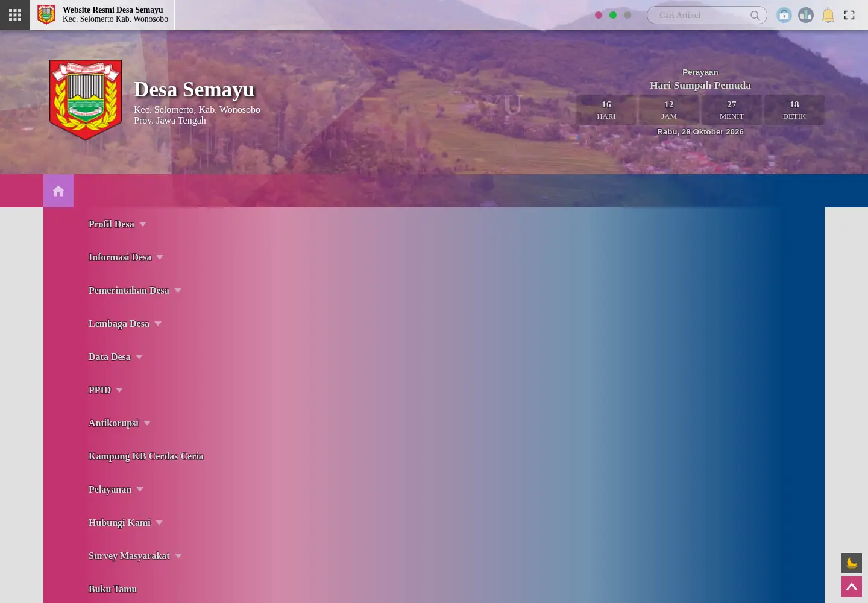Expand the Informasi Desa dropdown arrow
Image resolution: width=868 pixels, height=603 pixels.
coord(160,257)
